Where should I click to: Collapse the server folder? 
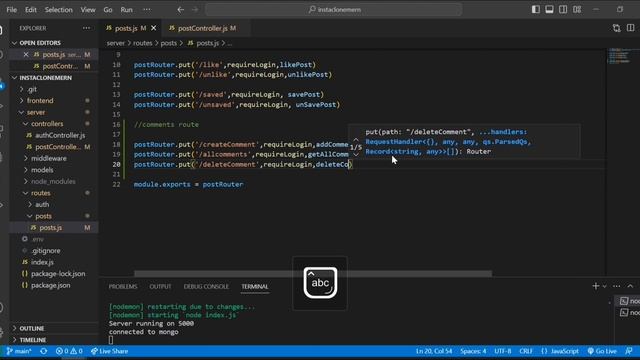[36, 112]
